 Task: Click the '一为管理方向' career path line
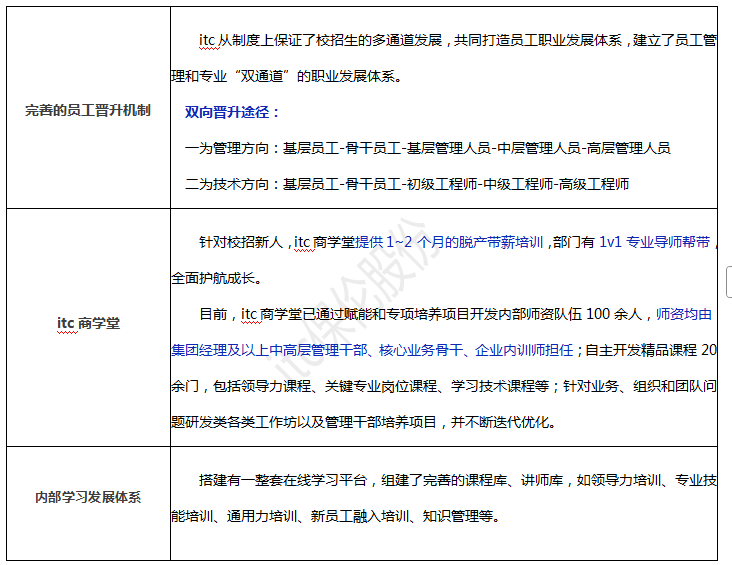point(428,148)
